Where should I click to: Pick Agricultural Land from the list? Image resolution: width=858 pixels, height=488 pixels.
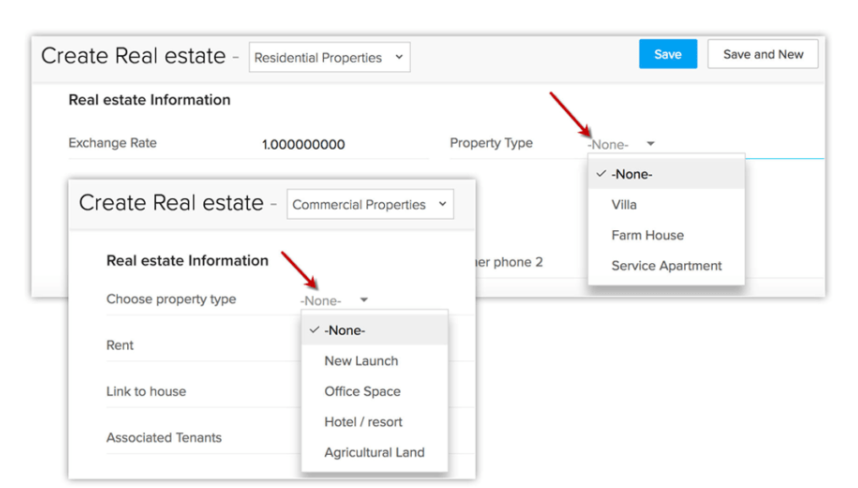click(375, 453)
